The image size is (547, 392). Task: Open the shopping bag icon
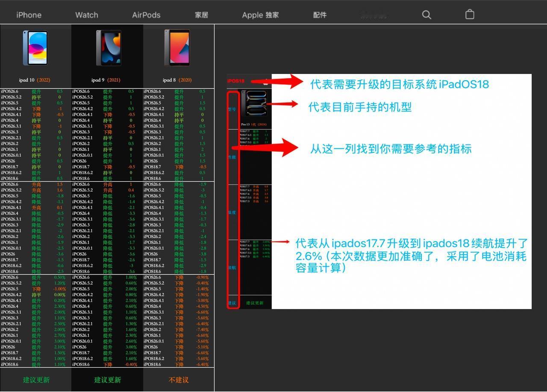click(x=470, y=15)
